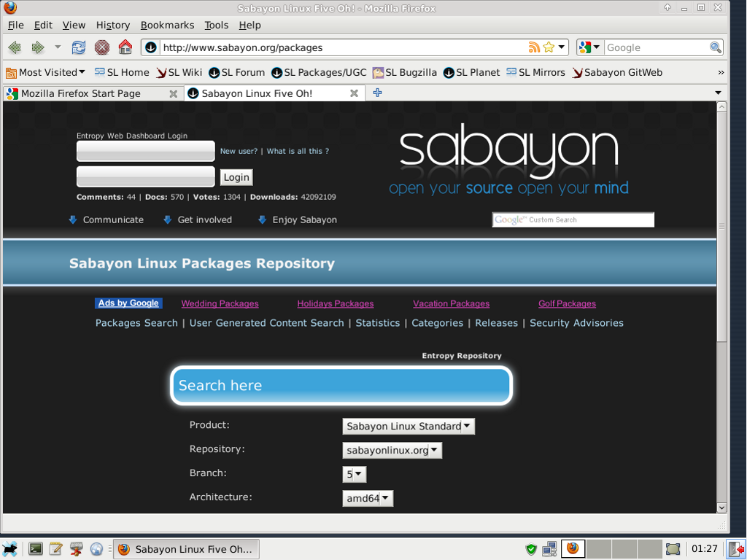Open the History menu
747x560 pixels.
point(113,26)
